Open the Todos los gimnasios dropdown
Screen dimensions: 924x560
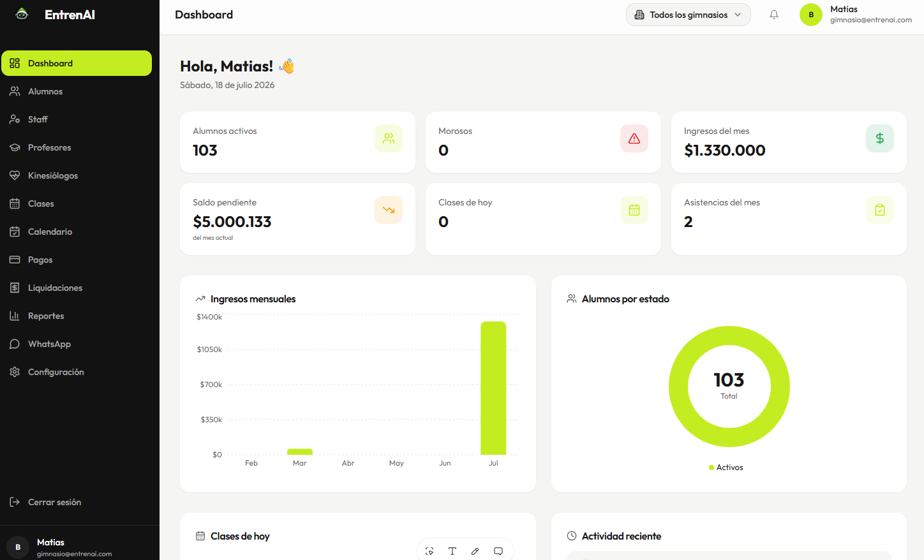coord(689,15)
